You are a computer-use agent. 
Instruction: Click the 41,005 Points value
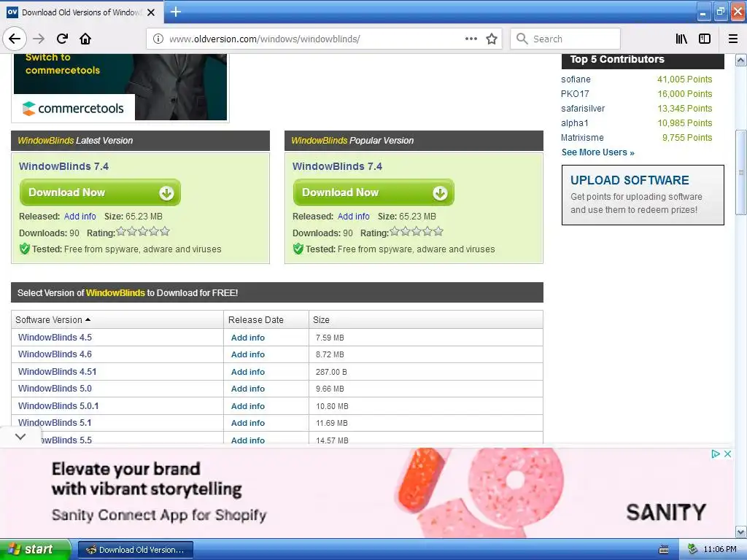(x=684, y=79)
